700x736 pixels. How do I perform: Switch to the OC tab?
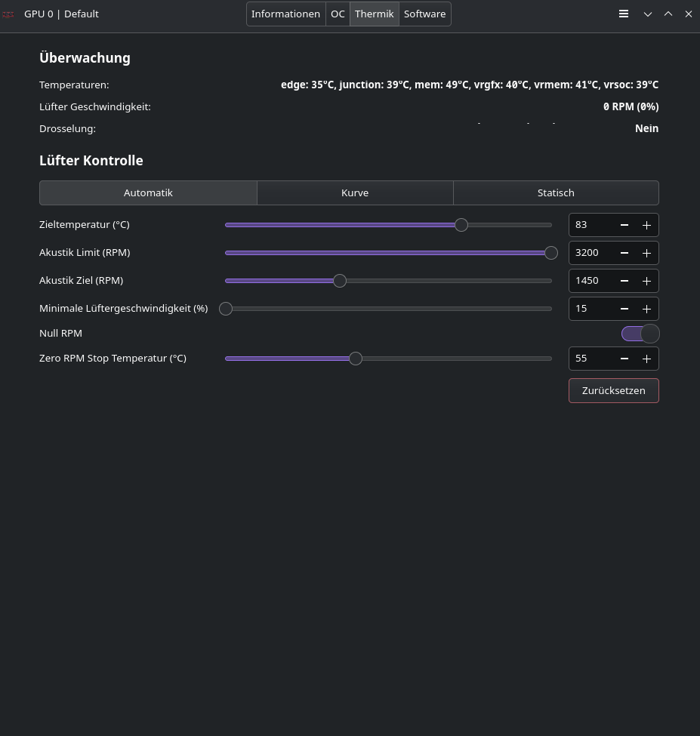tap(338, 14)
